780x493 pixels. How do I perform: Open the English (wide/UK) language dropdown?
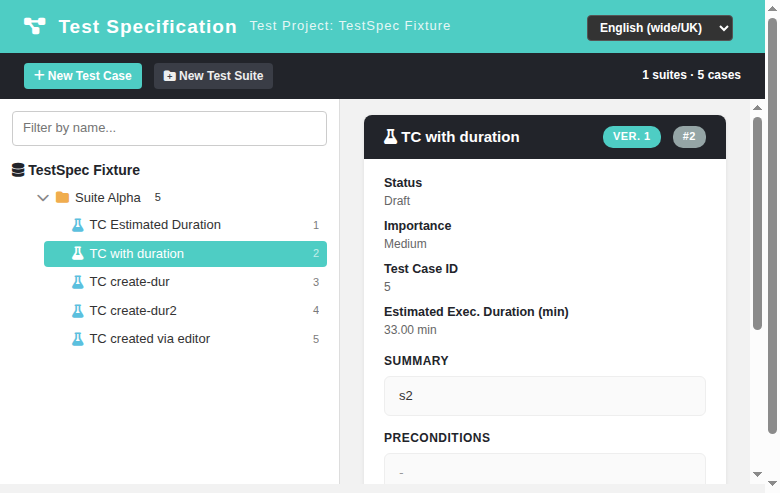coord(660,28)
